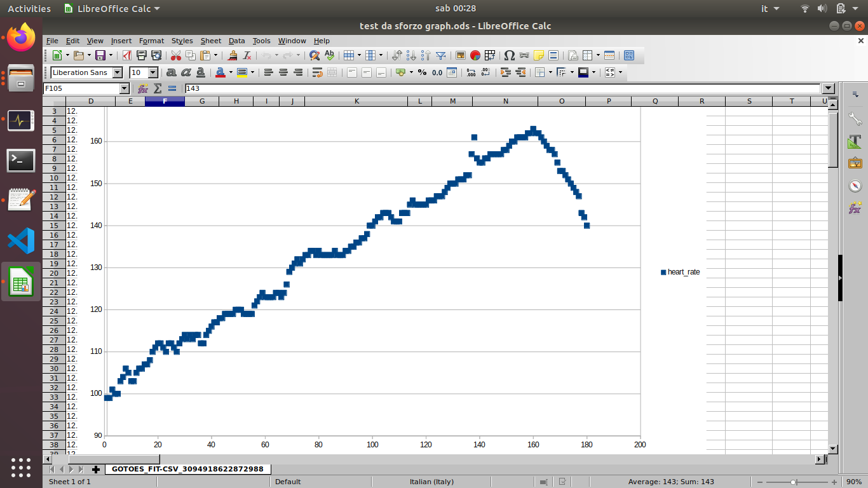Viewport: 868px width, 488px height.
Task: Click the 90% zoom level
Action: (853, 482)
